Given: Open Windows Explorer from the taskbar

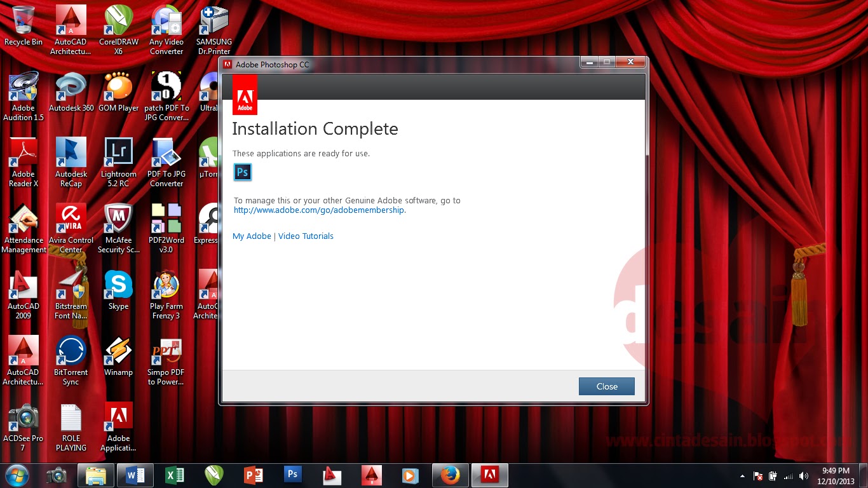Looking at the screenshot, I should 96,475.
